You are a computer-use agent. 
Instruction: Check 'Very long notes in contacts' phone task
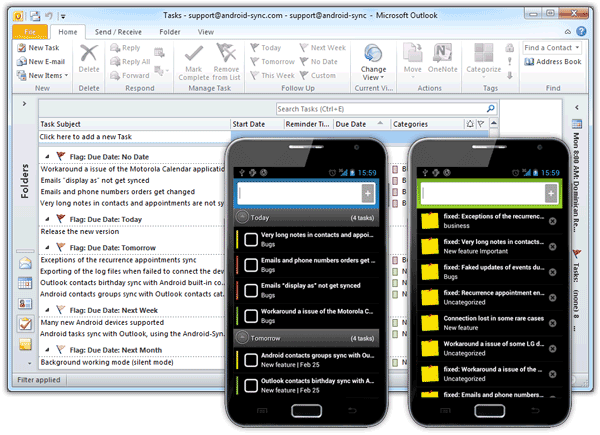pos(251,239)
